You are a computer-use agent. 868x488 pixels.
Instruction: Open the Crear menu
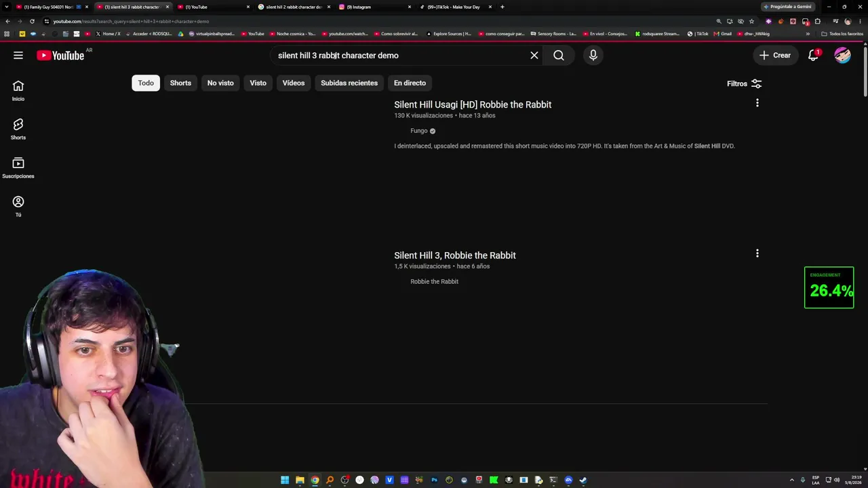coord(775,56)
